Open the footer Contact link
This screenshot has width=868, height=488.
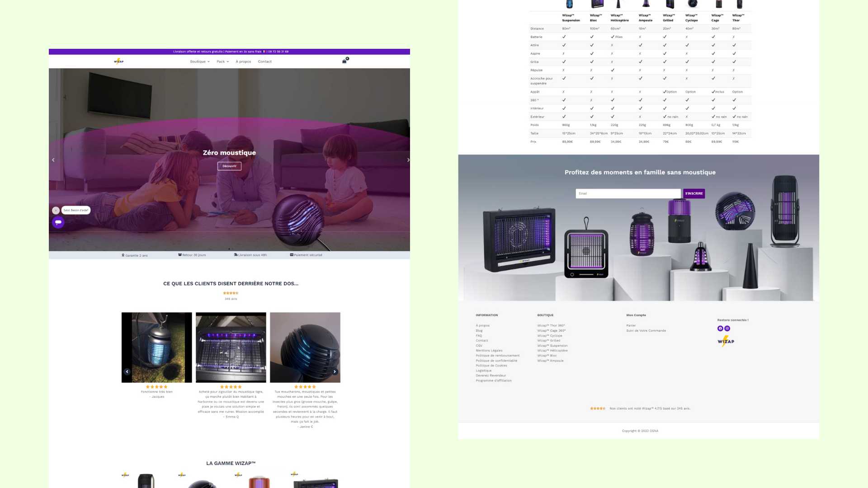point(482,340)
